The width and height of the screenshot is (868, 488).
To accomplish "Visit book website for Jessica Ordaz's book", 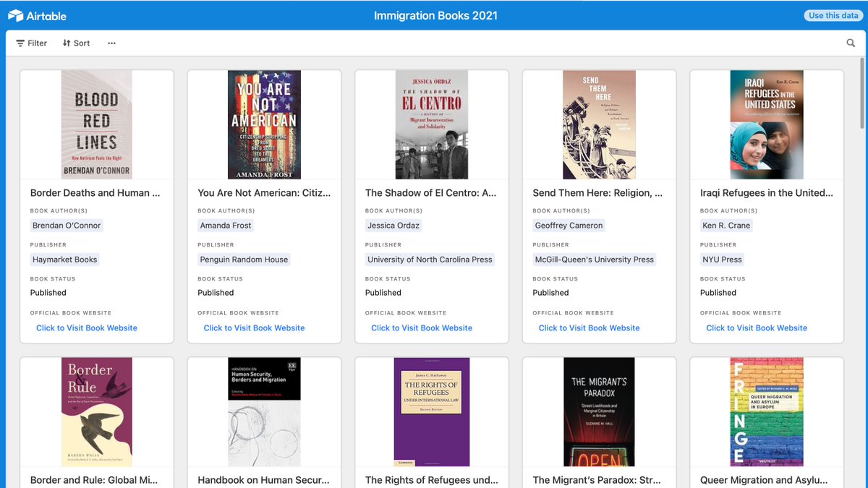I will point(422,328).
